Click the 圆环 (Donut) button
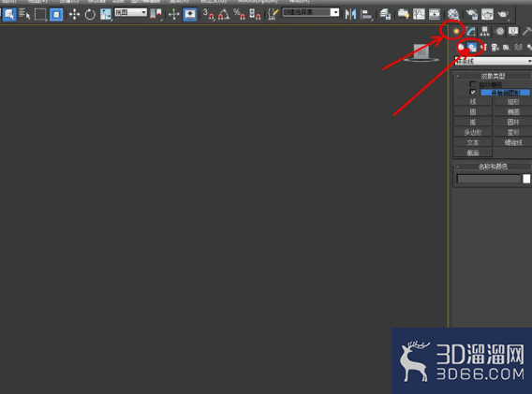Viewport: 532px width, 394px height. pyautogui.click(x=513, y=122)
